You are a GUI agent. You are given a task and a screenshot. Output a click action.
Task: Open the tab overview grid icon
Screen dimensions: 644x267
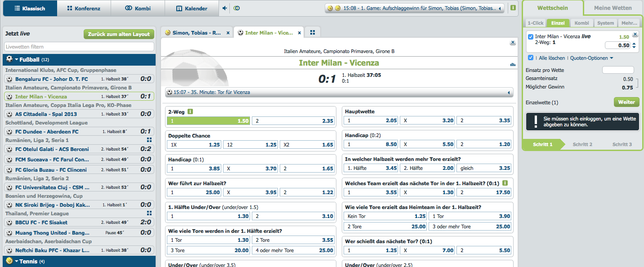click(312, 32)
